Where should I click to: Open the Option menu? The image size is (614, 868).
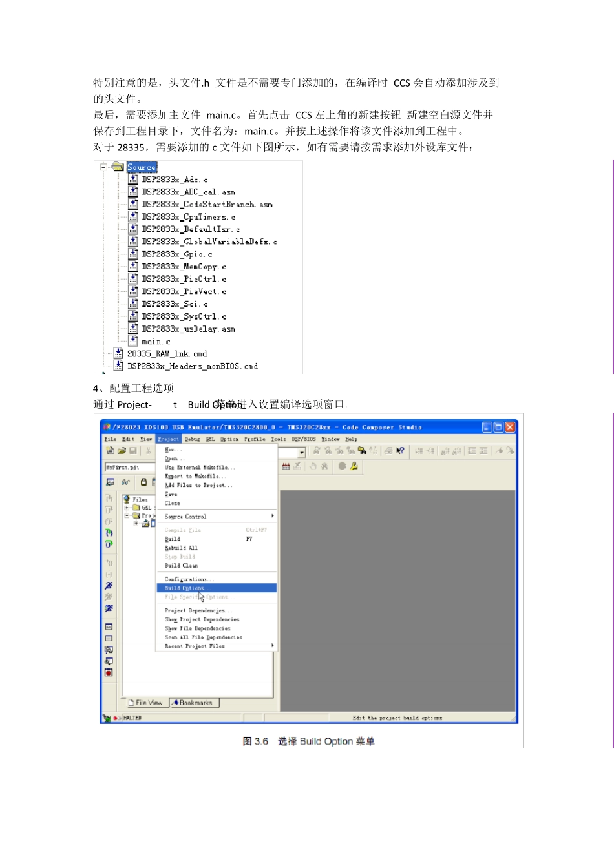pos(229,439)
